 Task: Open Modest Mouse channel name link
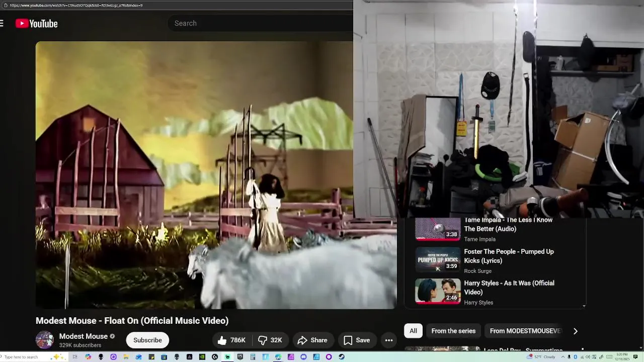coord(84,336)
